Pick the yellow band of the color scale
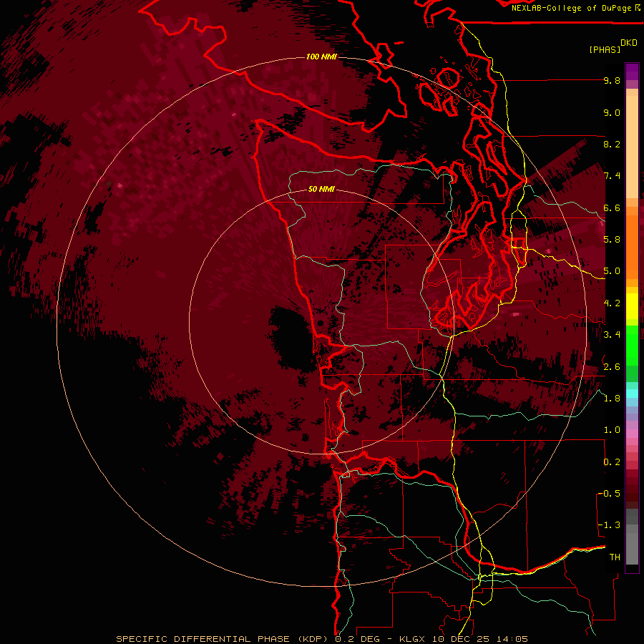 coord(632,306)
